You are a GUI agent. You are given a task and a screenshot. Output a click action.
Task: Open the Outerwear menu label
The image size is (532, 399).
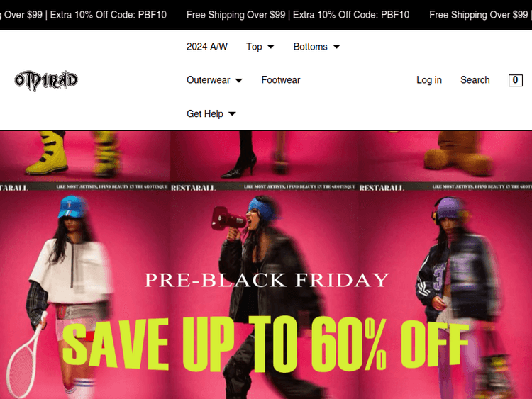pos(209,80)
